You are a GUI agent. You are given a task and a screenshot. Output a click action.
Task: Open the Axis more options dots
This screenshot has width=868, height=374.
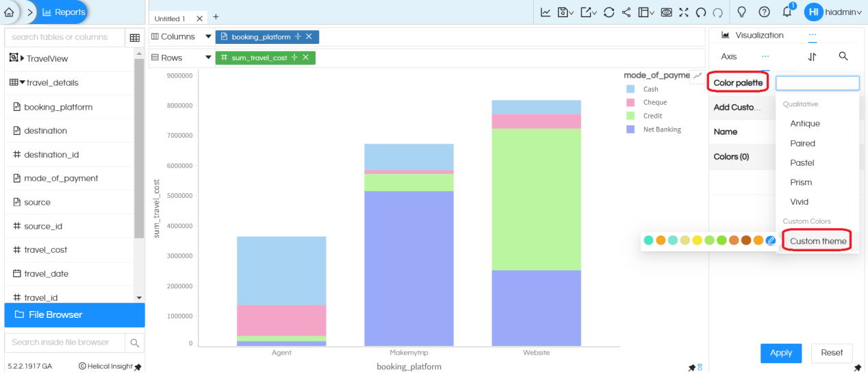pos(765,56)
